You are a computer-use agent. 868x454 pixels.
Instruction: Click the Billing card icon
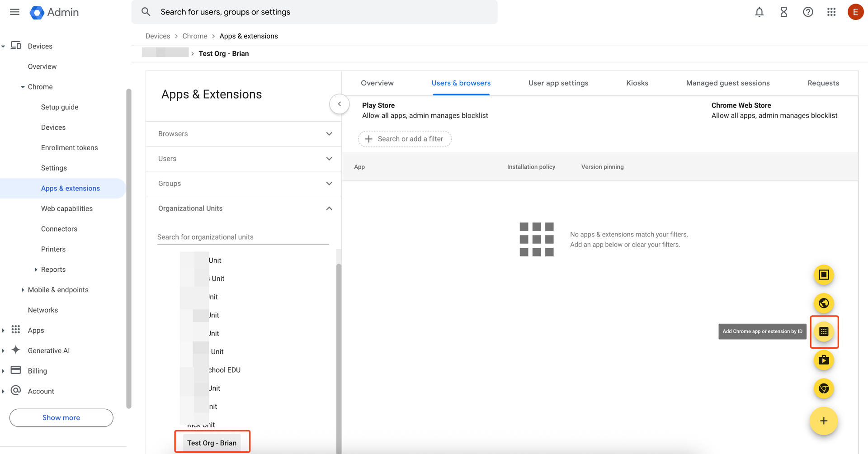(16, 370)
